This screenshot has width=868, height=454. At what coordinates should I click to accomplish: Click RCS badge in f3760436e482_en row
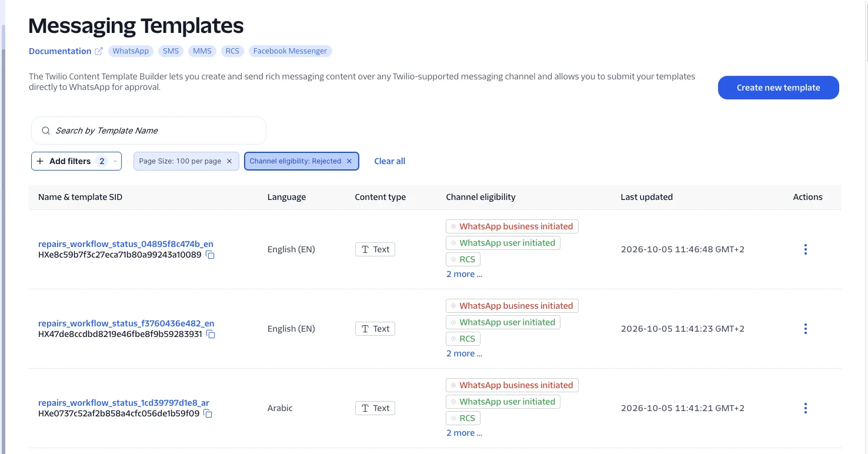point(463,339)
